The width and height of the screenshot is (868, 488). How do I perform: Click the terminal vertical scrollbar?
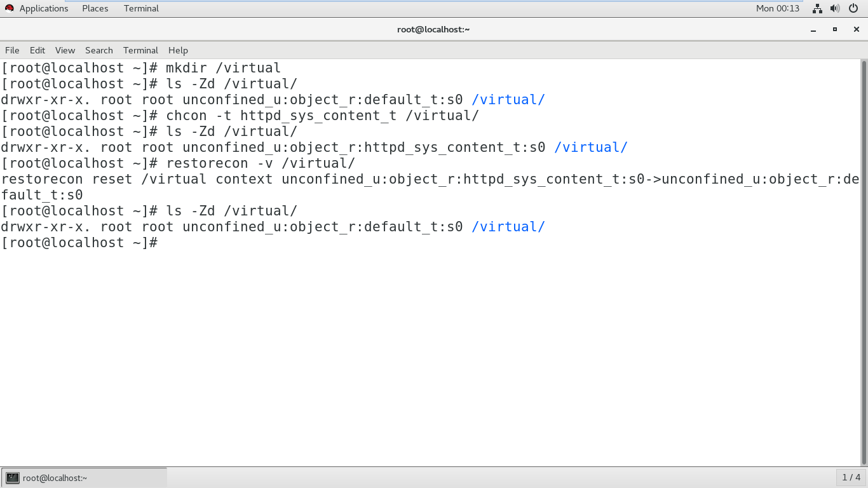pos(864,254)
